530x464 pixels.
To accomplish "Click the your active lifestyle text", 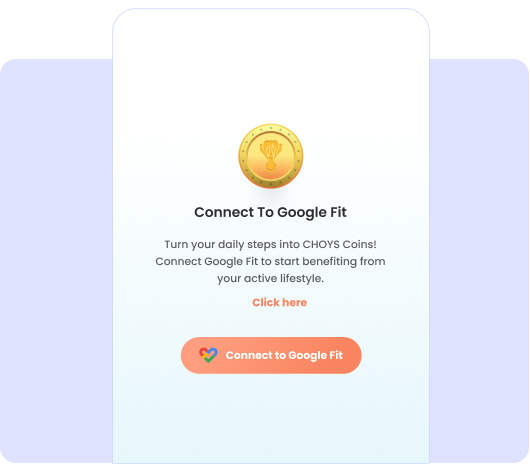I will pyautogui.click(x=270, y=279).
